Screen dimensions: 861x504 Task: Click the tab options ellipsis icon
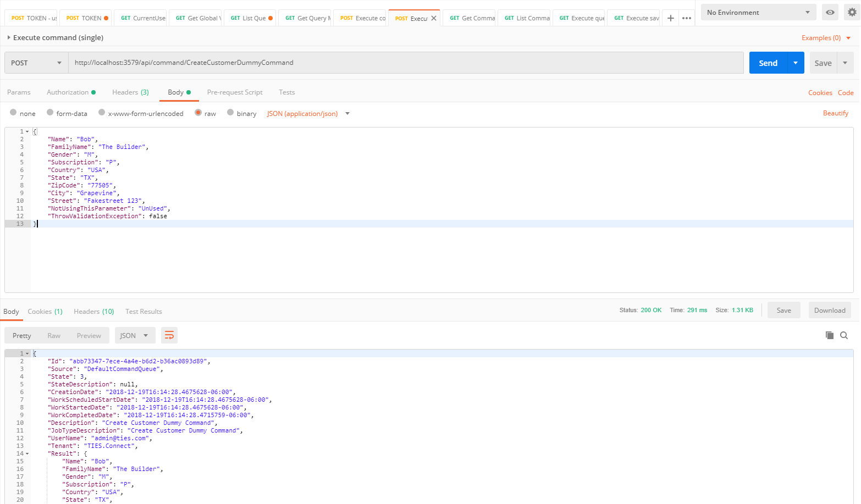(687, 18)
